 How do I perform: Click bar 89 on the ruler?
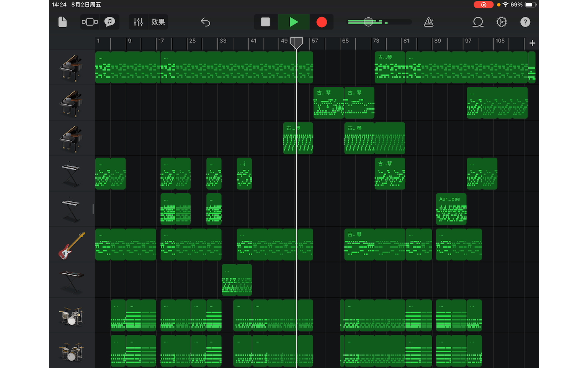tap(438, 41)
